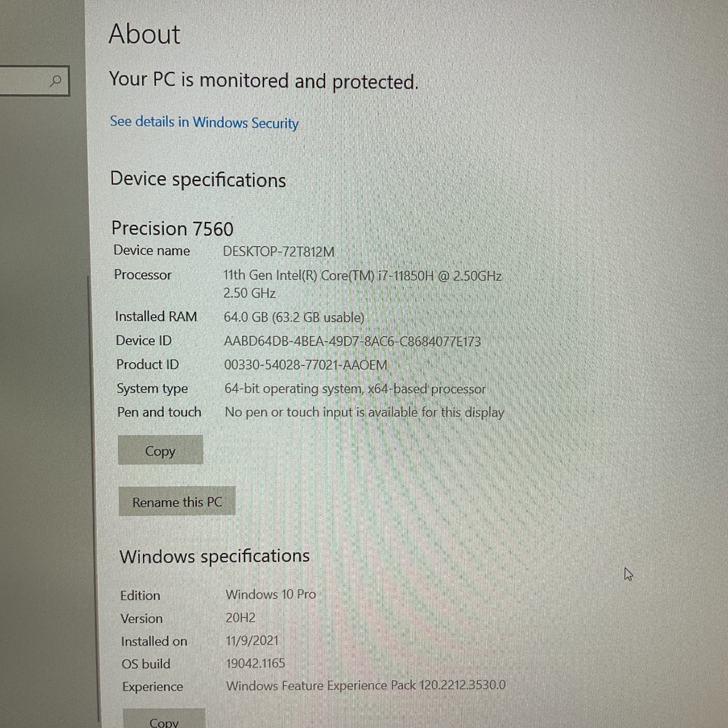
Task: Click the Pen and touch label
Action: 159,412
